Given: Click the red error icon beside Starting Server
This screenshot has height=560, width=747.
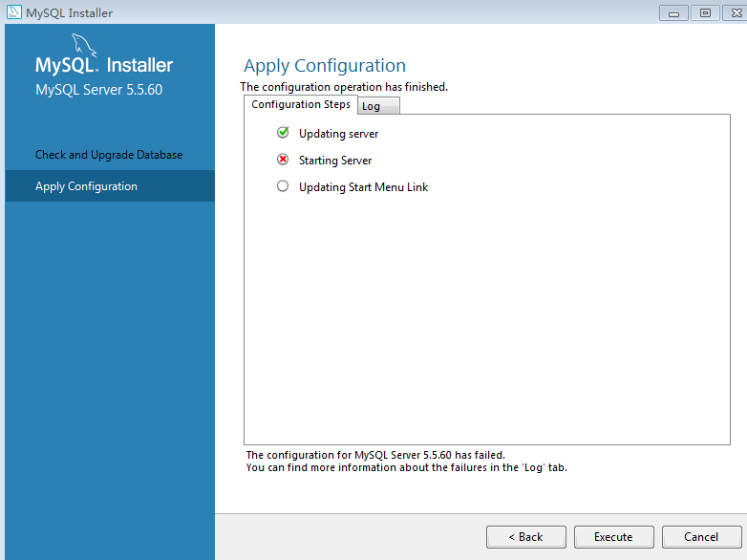Looking at the screenshot, I should (283, 160).
